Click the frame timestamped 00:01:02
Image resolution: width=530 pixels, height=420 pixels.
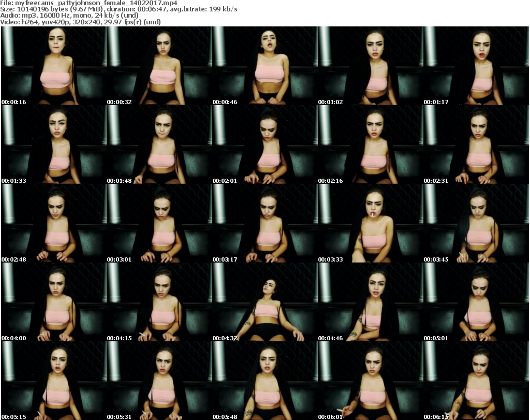point(370,66)
